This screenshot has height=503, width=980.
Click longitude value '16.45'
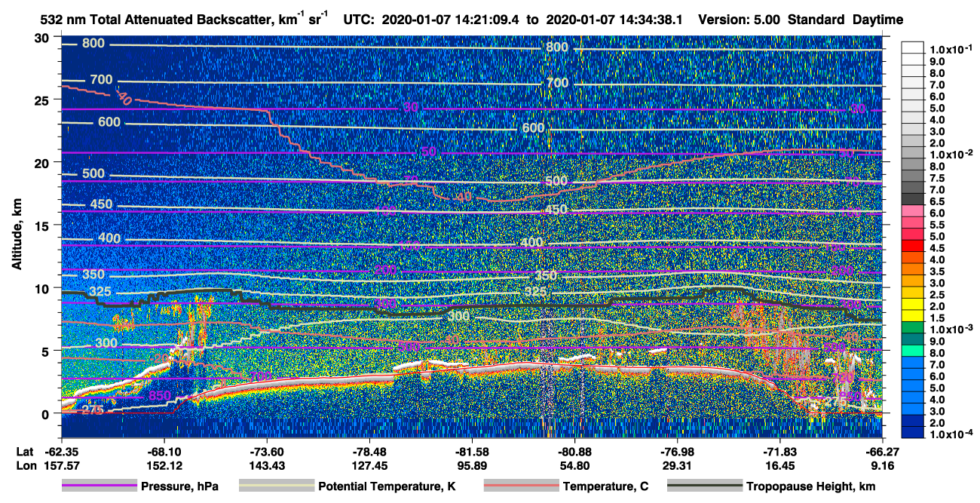[x=779, y=465]
